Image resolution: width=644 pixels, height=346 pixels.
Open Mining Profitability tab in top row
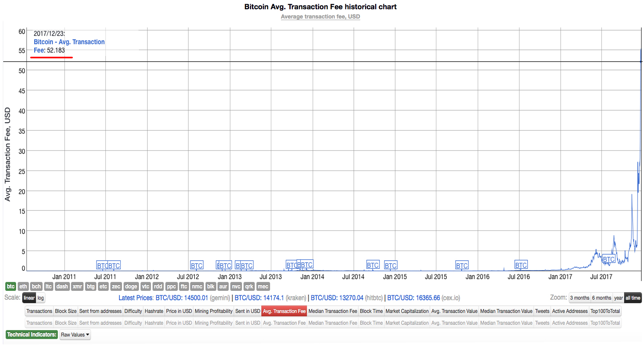point(213,311)
